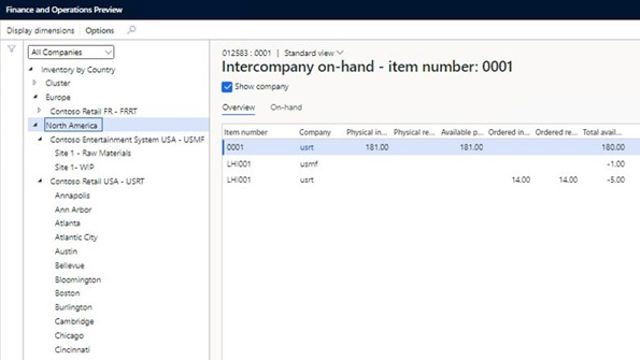Sort by Company column header
This screenshot has height=360, width=640.
point(315,132)
